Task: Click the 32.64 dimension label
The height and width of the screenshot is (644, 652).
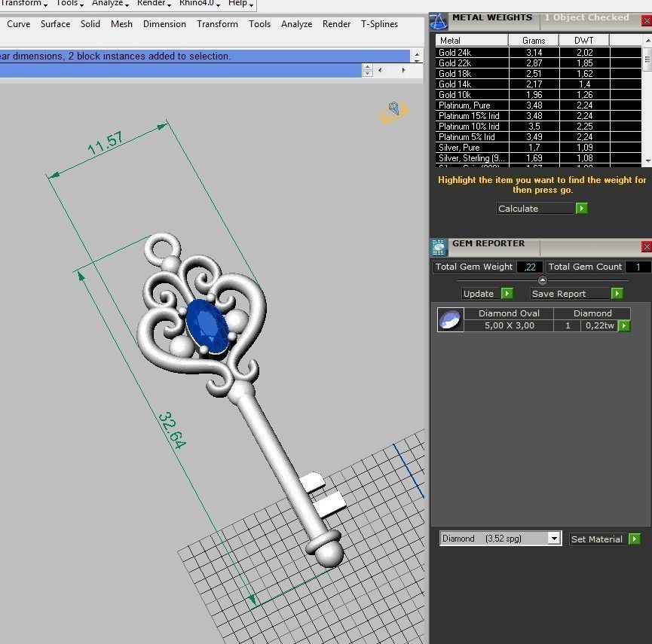Action: click(x=172, y=430)
